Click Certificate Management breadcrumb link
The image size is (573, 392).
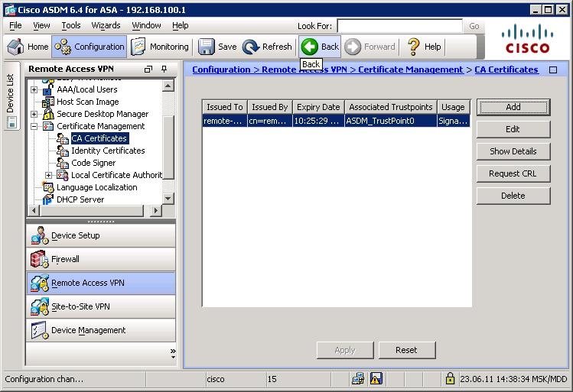(410, 70)
